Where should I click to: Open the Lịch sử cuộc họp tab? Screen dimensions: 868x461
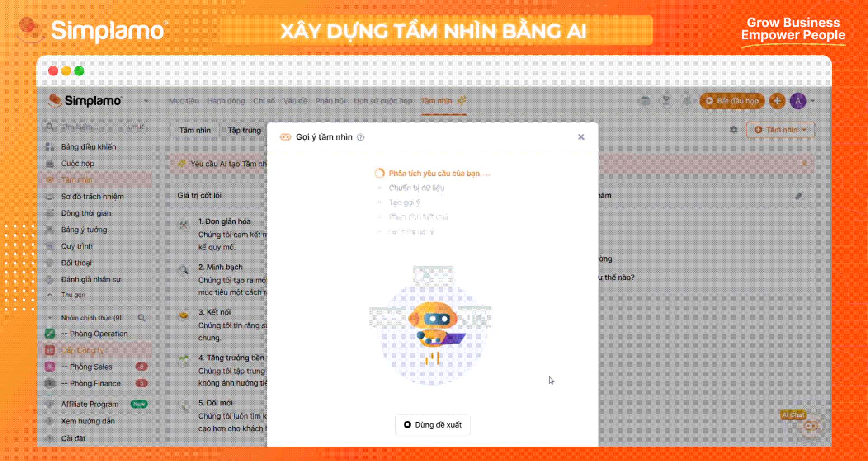coord(382,101)
